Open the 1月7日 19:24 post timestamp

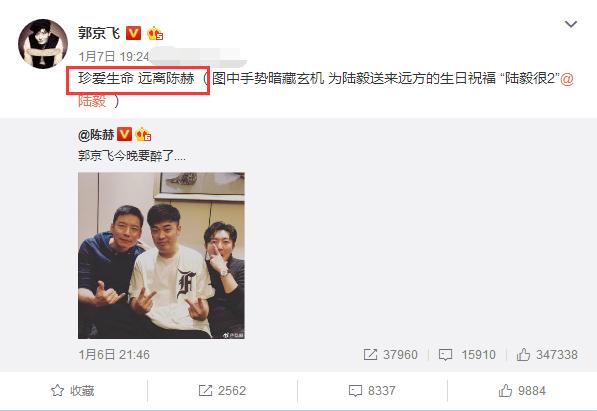(x=114, y=57)
